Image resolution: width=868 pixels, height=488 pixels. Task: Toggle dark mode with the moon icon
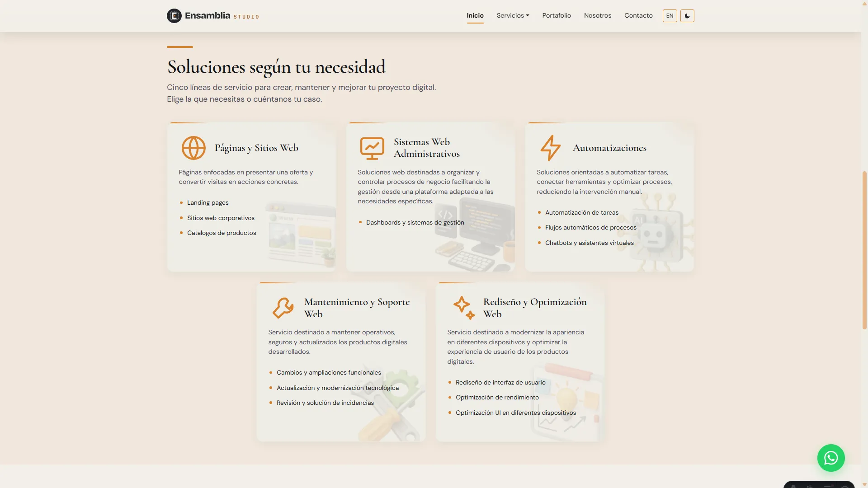pyautogui.click(x=687, y=16)
